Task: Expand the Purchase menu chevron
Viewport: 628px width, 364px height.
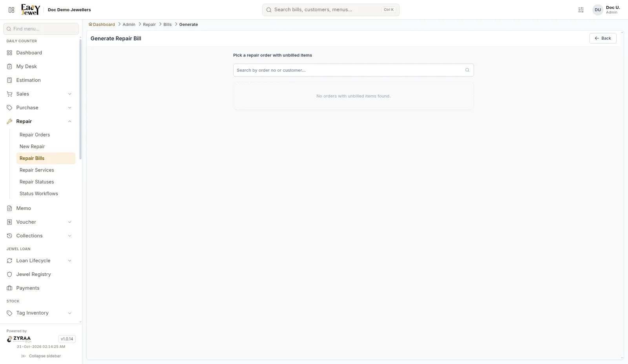Action: [x=69, y=107]
